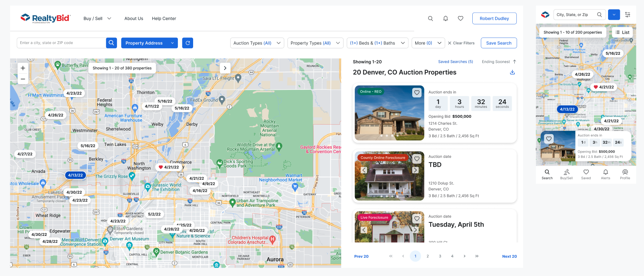Expand map panel using the right chevron

225,68
